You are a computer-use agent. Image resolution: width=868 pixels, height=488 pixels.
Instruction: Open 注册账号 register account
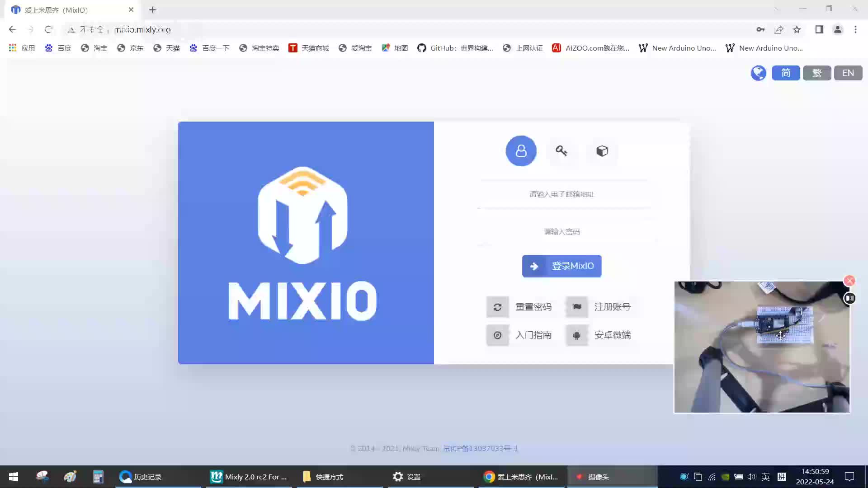[x=599, y=307]
